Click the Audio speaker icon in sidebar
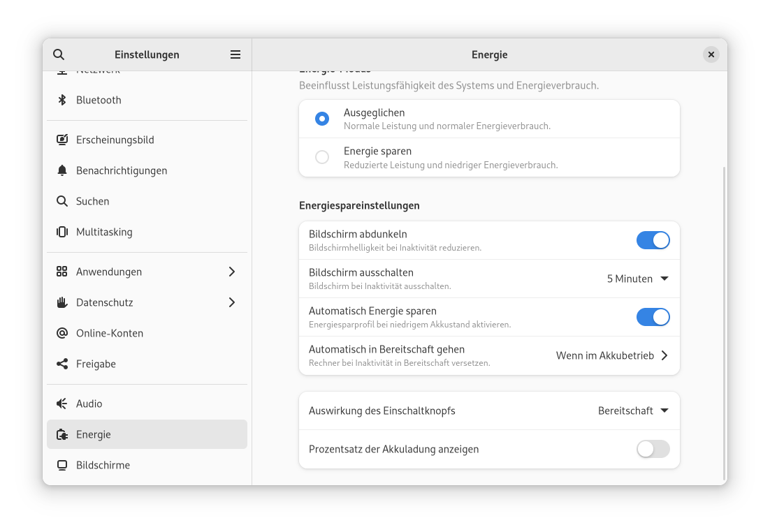Screen dimensions: 770x532 62,404
